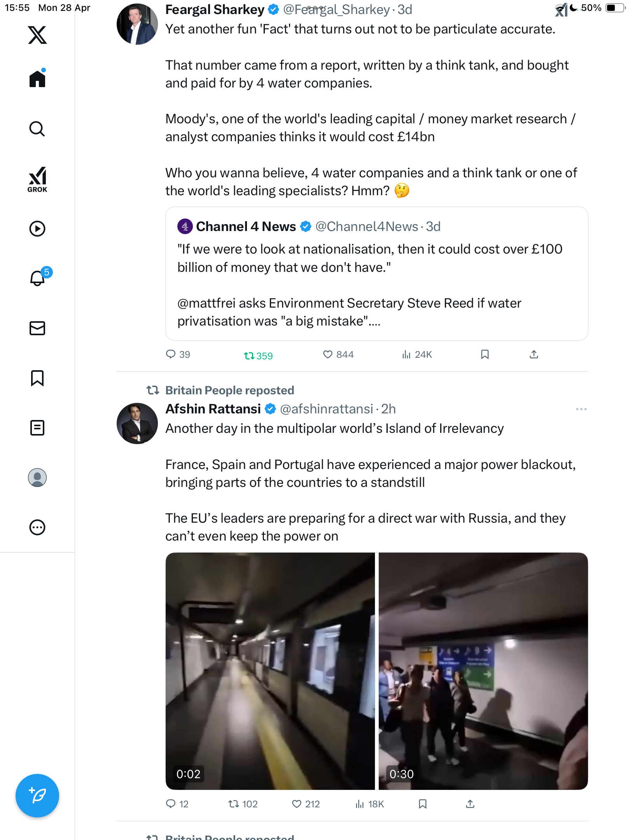
Task: Open Lists icon in sidebar
Action: point(37,428)
